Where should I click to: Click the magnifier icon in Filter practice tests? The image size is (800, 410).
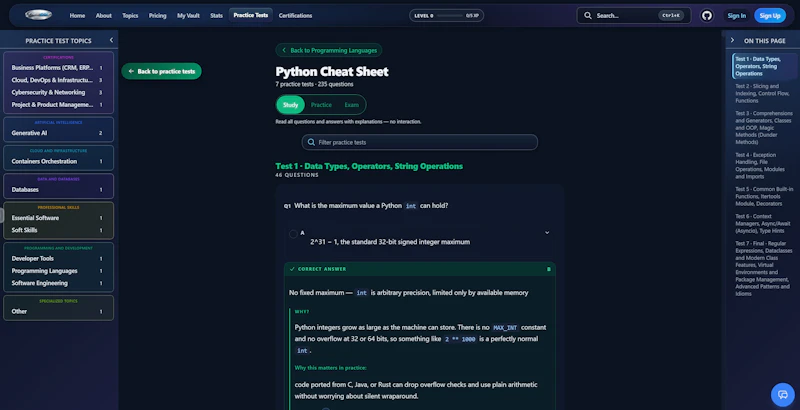point(311,142)
